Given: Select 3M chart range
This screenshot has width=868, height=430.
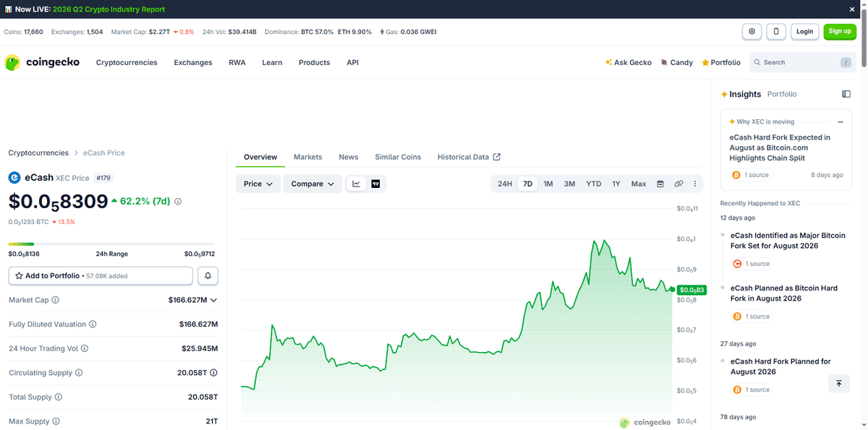Looking at the screenshot, I should [x=570, y=184].
